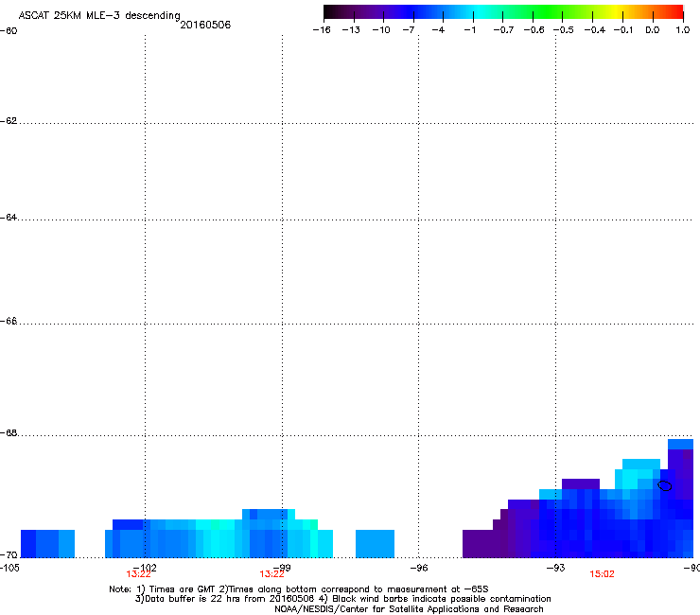Click the -16 colorbar label

pyautogui.click(x=322, y=30)
